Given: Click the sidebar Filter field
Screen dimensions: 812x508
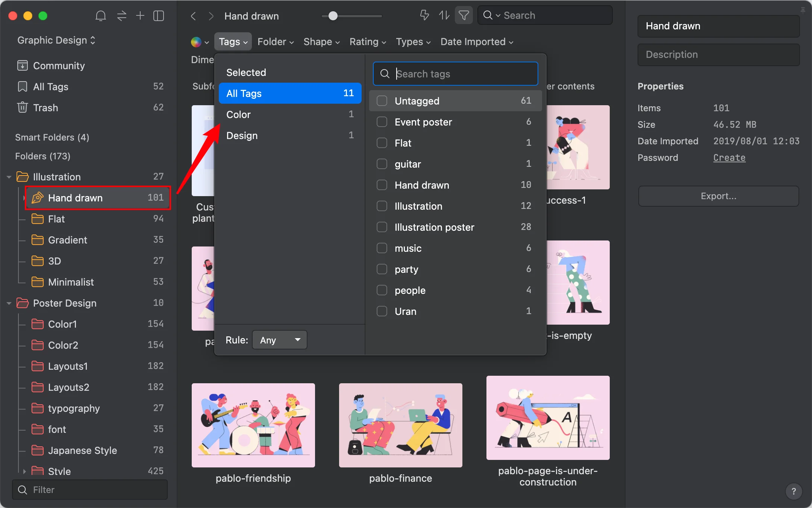Looking at the screenshot, I should pos(90,490).
